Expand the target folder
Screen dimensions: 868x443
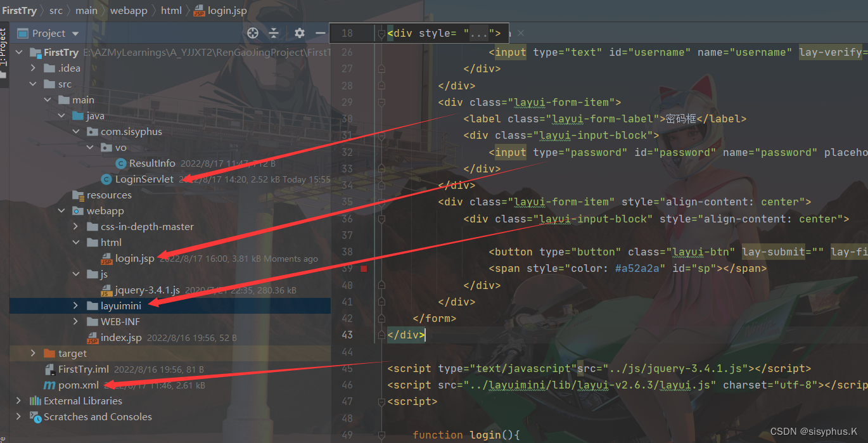click(x=33, y=354)
